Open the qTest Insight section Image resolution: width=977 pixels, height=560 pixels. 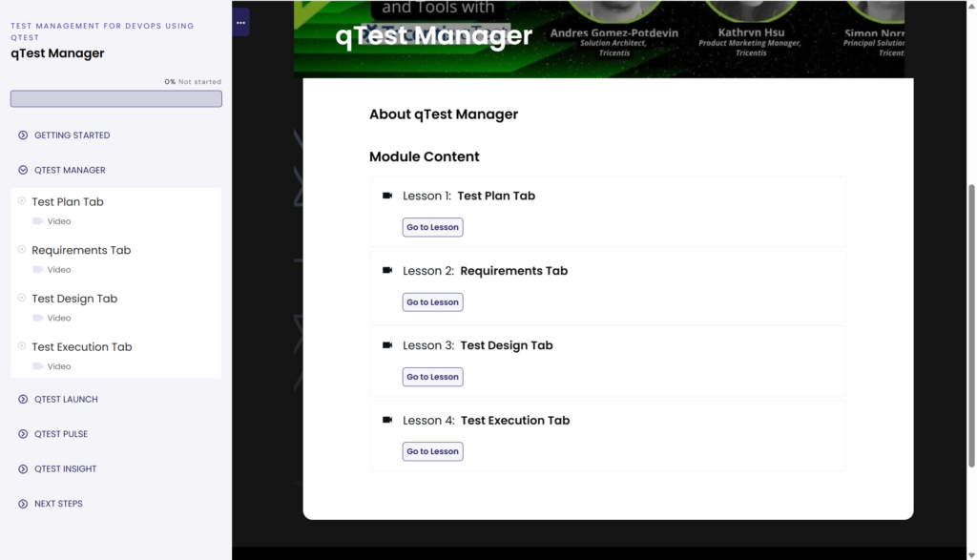(x=65, y=469)
